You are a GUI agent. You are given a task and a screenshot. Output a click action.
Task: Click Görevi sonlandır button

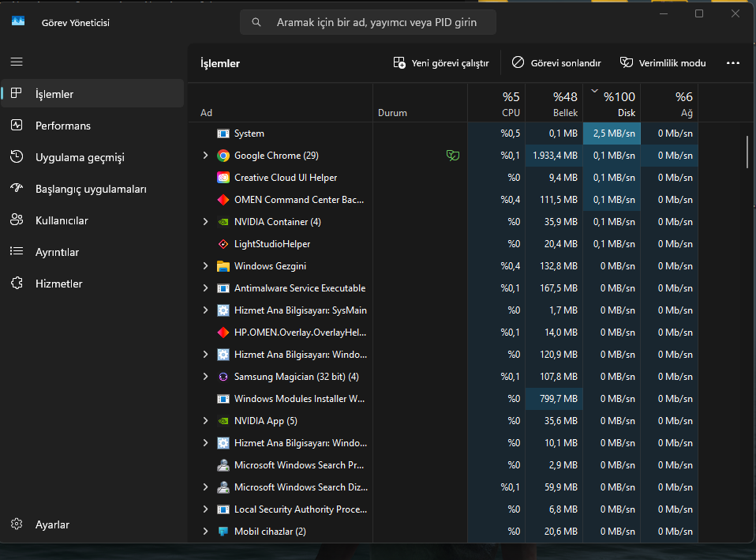click(x=556, y=62)
